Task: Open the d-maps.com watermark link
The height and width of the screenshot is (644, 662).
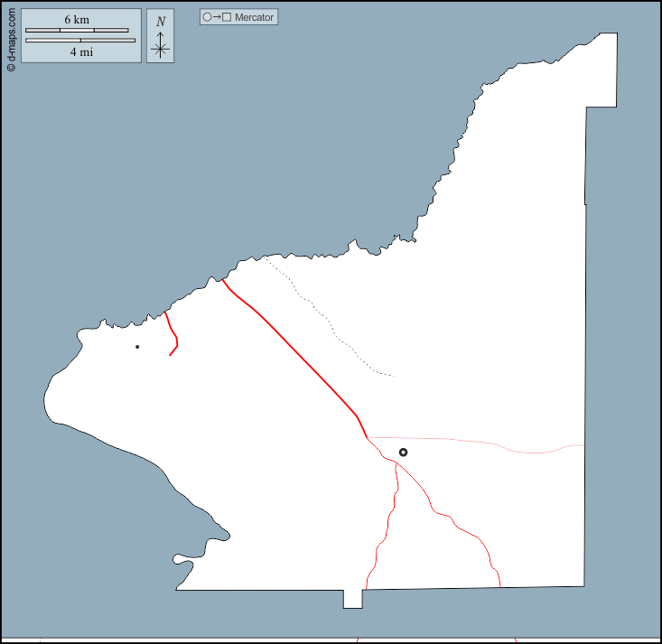Action: click(11, 34)
